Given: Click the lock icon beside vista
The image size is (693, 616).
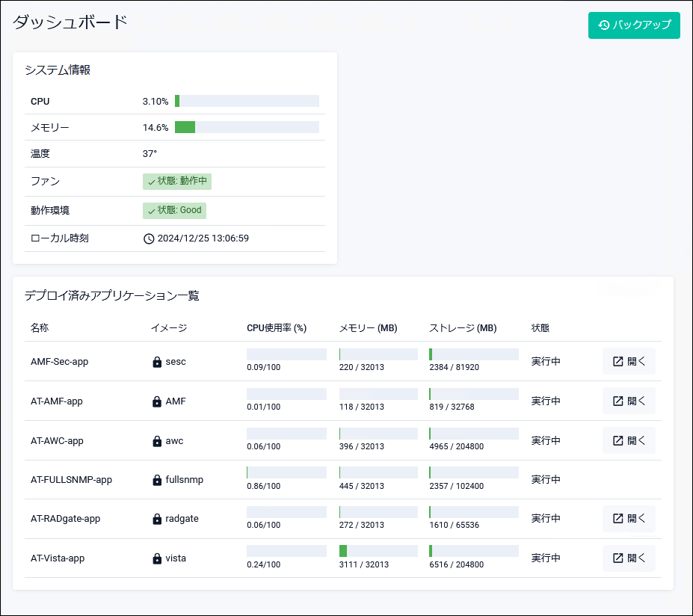Looking at the screenshot, I should coord(157,558).
